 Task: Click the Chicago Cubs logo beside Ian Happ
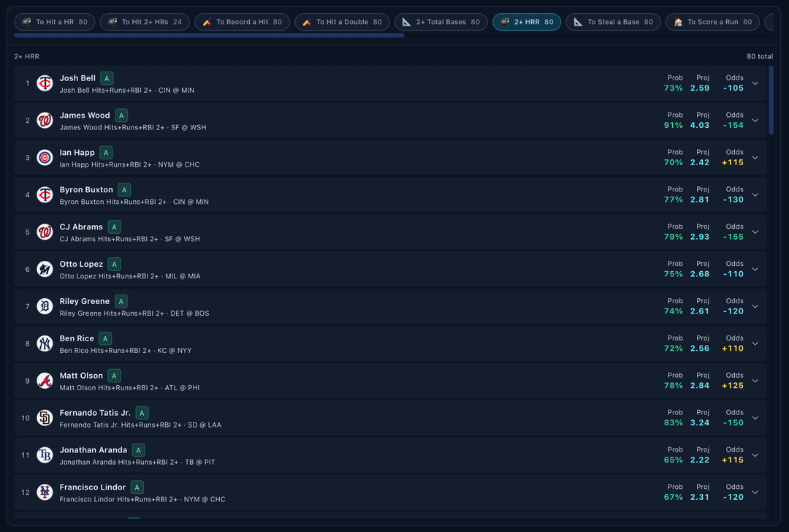tap(45, 158)
